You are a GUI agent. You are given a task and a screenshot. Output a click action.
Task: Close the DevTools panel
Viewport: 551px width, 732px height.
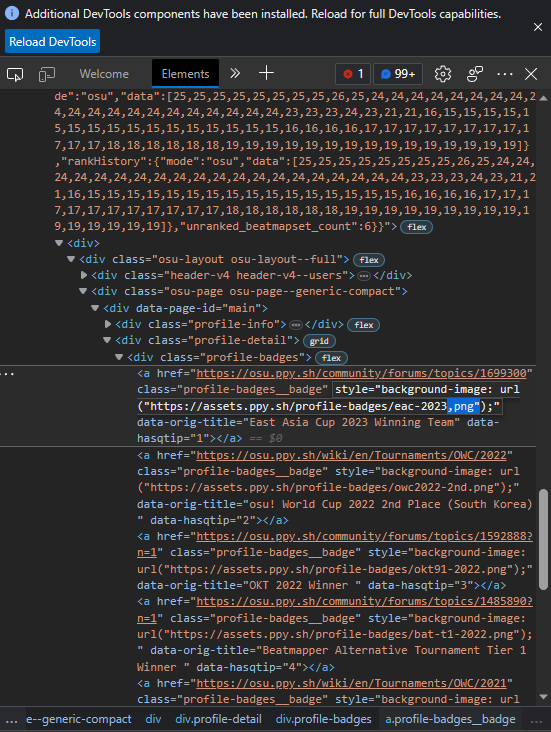(531, 74)
